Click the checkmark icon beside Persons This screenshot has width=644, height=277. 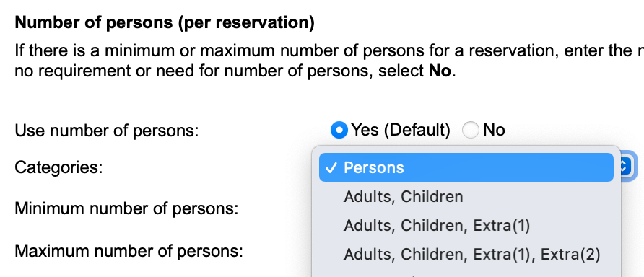330,167
